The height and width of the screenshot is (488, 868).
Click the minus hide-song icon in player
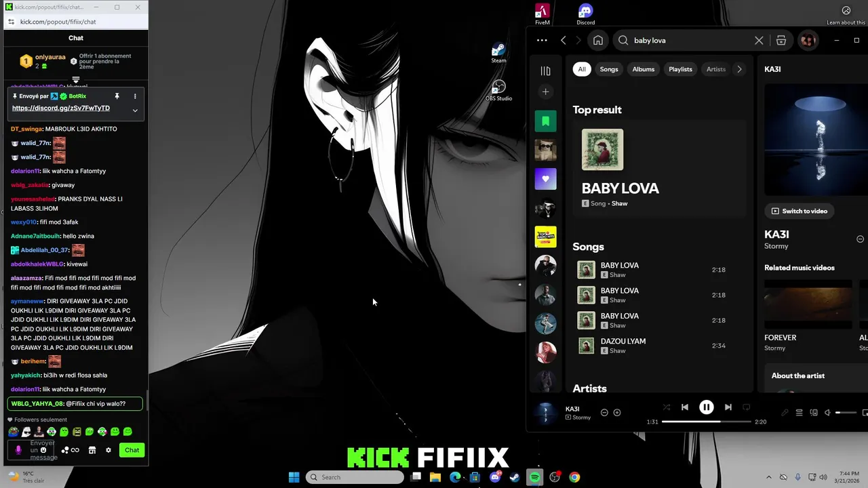[x=604, y=413]
